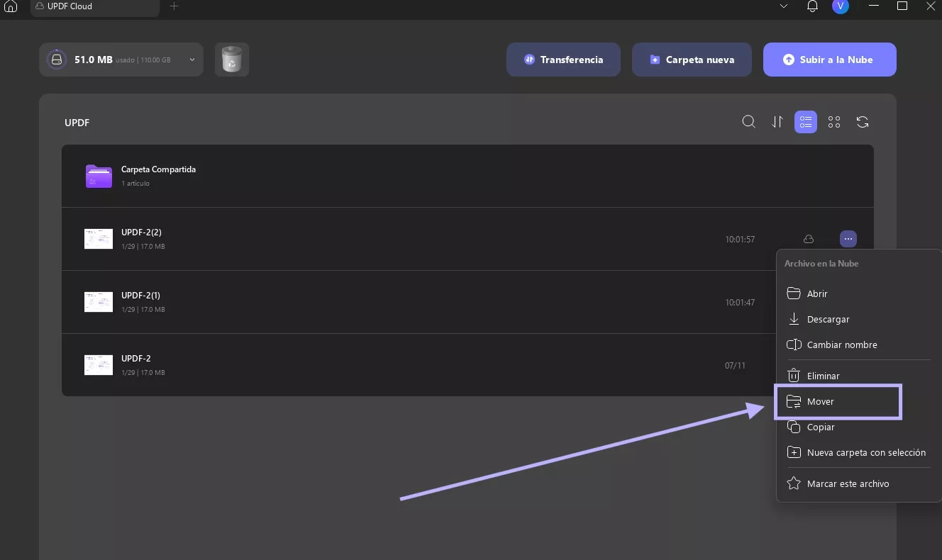The image size is (942, 560).
Task: Click the Transferencia button
Action: [x=563, y=60]
